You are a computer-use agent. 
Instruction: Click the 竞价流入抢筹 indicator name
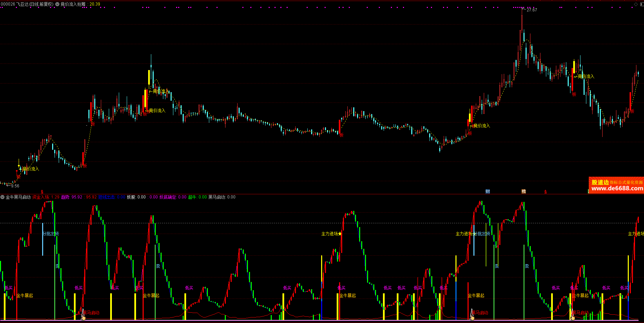pos(73,4)
